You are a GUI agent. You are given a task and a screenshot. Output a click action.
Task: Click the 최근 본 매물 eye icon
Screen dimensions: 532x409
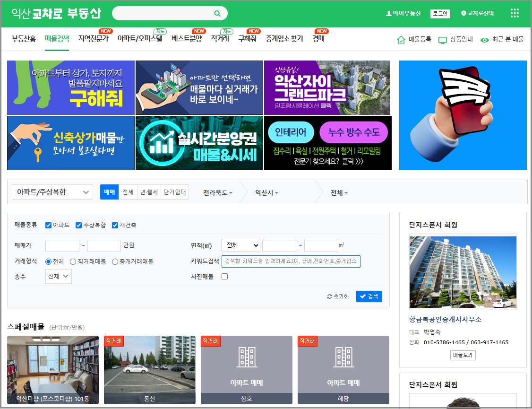484,40
